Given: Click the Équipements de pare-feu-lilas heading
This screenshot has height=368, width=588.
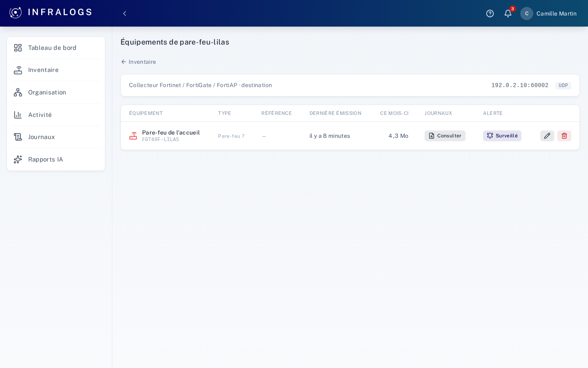Looking at the screenshot, I should pos(175,42).
